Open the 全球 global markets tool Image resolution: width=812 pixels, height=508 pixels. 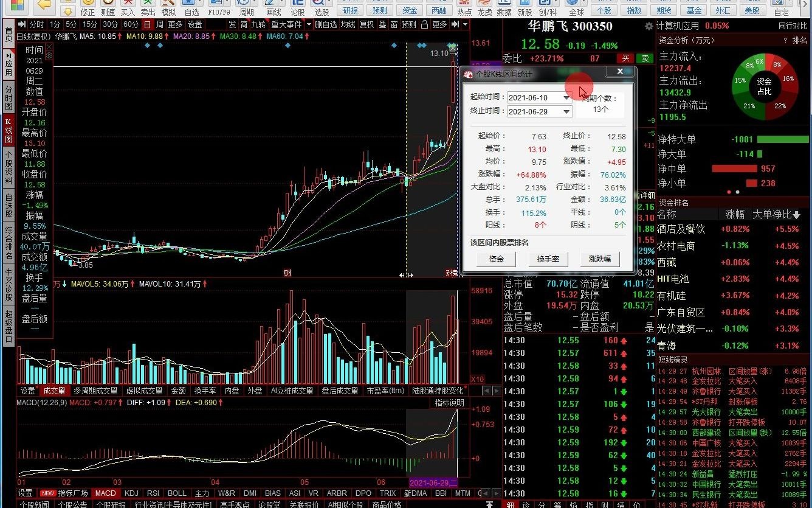pyautogui.click(x=576, y=7)
